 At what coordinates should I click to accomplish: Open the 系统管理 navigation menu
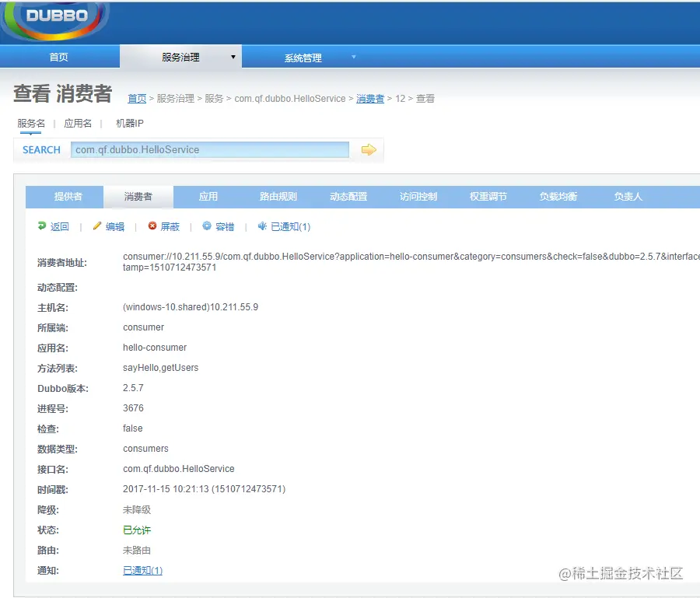coord(303,58)
